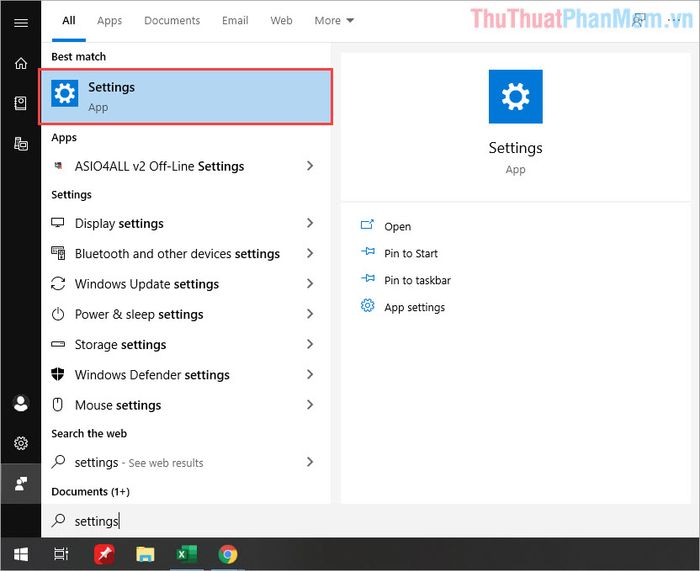
Task: Select the feedback person icon in the sidebar
Action: tap(21, 483)
